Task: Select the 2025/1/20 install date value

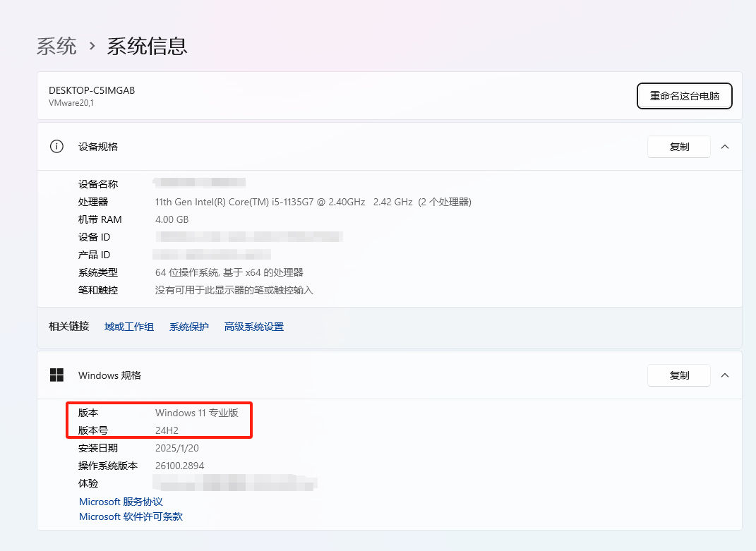Action: (x=177, y=448)
